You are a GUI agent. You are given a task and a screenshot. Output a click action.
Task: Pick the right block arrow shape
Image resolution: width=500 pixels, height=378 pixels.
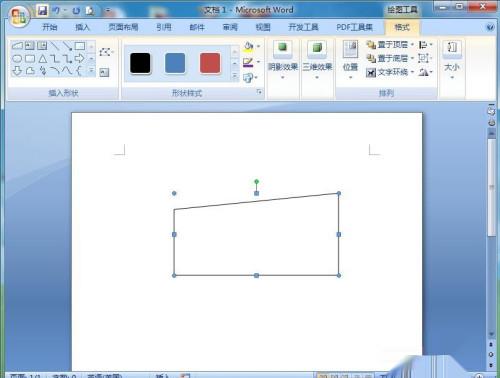pos(80,58)
